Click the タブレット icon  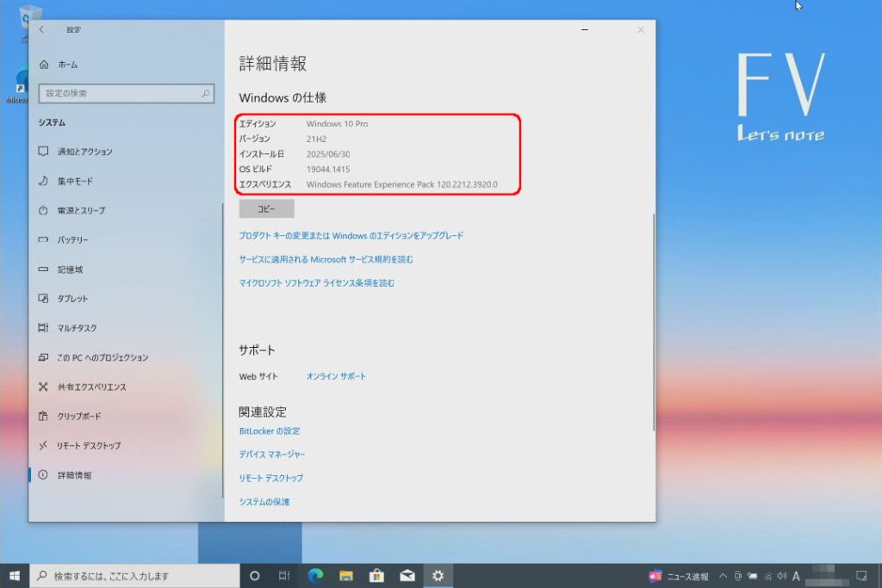point(43,299)
